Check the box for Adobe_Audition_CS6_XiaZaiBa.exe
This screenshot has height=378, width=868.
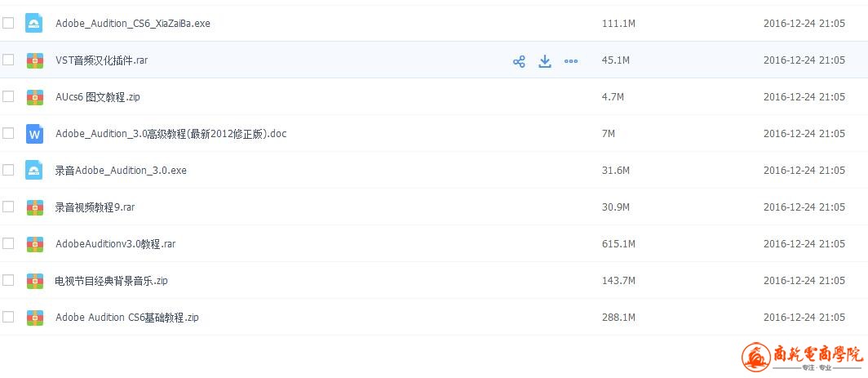click(8, 23)
